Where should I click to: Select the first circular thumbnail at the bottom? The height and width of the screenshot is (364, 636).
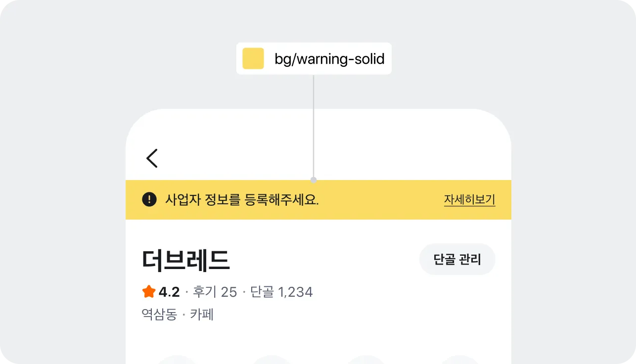tap(177, 360)
